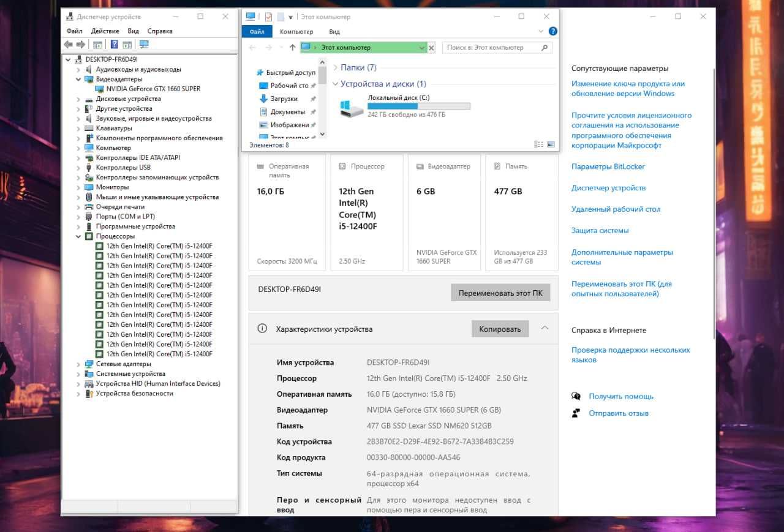
Task: Open Диспетчер устройств link in Settings
Action: tap(608, 188)
